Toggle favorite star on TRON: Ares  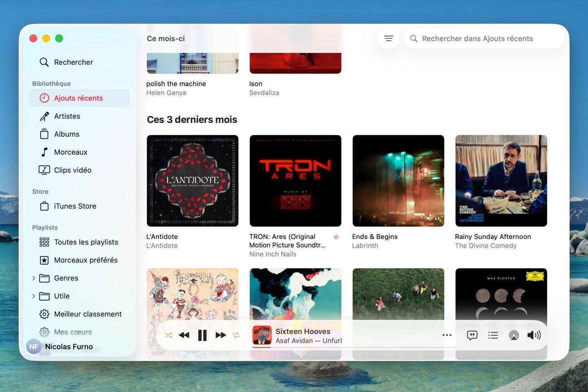pos(336,237)
